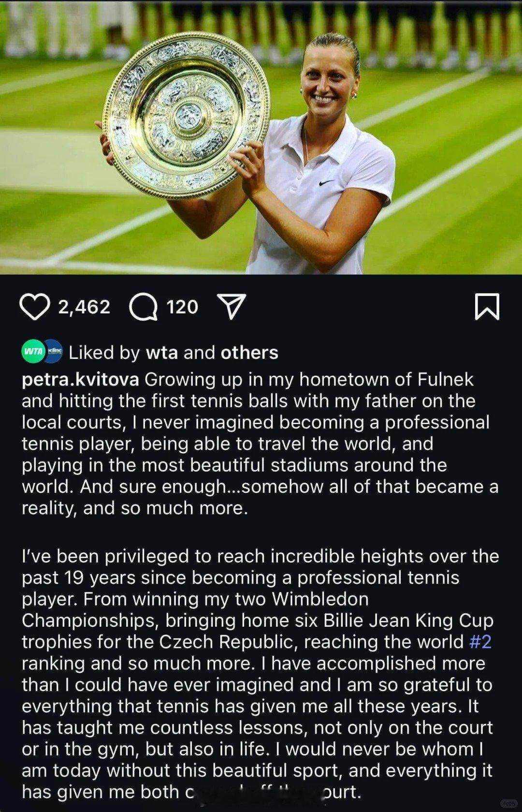The image size is (522, 812).
Task: Share the post using the paper plane icon
Action: [x=232, y=307]
